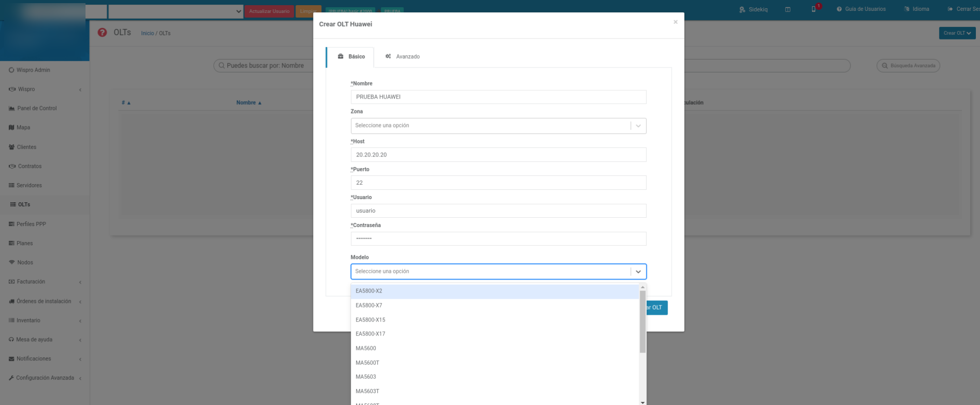The height and width of the screenshot is (405, 980).
Task: Select model EA5800-X2 from list
Action: click(495, 291)
